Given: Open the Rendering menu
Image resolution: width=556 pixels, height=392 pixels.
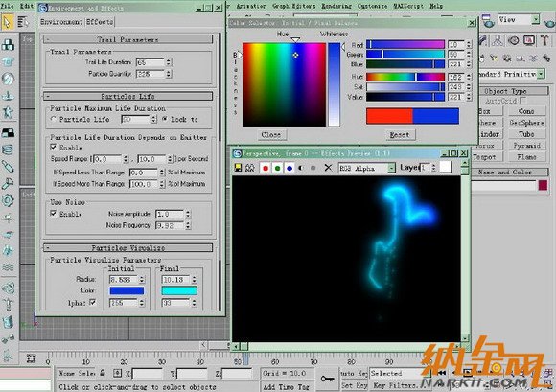Looking at the screenshot, I should click(336, 6).
